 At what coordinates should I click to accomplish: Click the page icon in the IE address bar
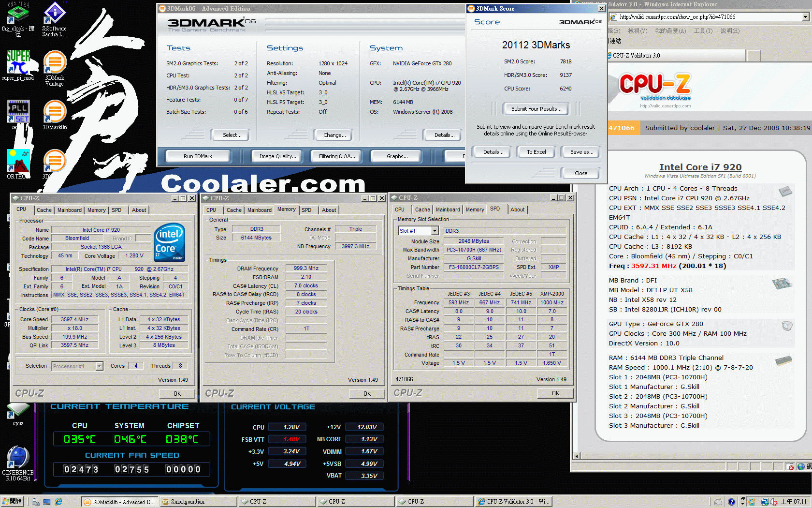[x=613, y=17]
